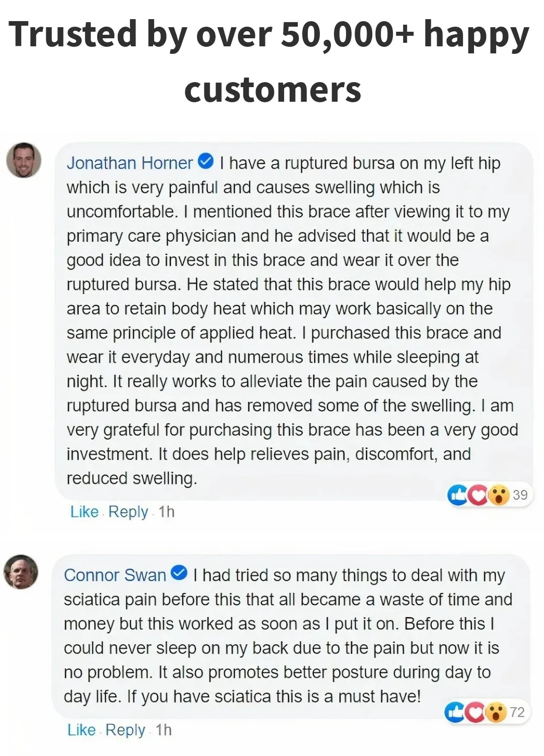
Task: Open the 72 reactions count
Action: [x=517, y=712]
